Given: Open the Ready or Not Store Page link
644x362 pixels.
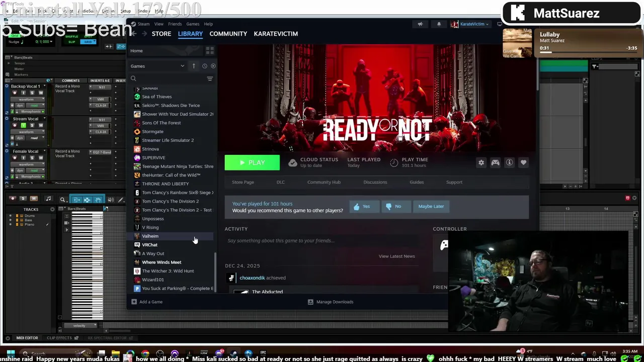Looking at the screenshot, I should coord(243,182).
